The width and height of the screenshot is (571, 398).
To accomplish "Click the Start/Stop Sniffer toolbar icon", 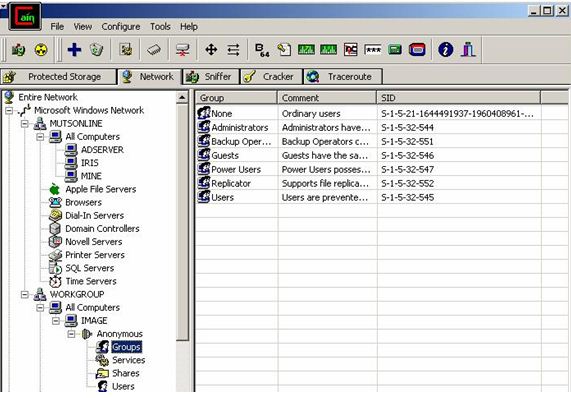I will point(18,50).
